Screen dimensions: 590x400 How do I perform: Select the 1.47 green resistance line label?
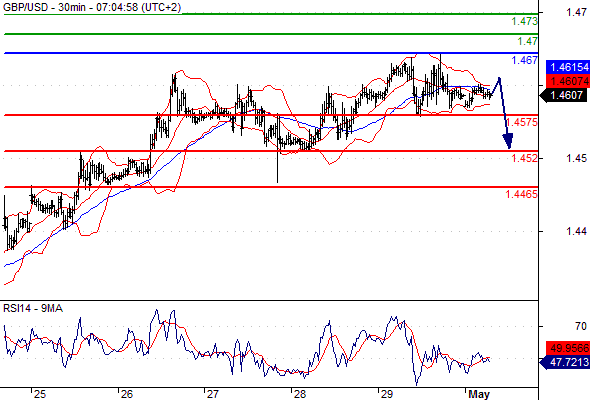pyautogui.click(x=528, y=41)
